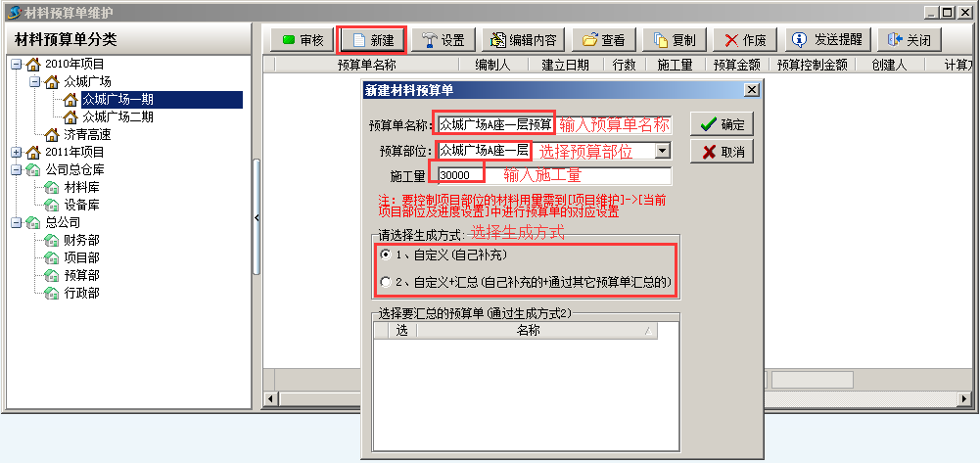Select option 1 自定义(自己补充)
980x463 pixels.
pyautogui.click(x=387, y=255)
